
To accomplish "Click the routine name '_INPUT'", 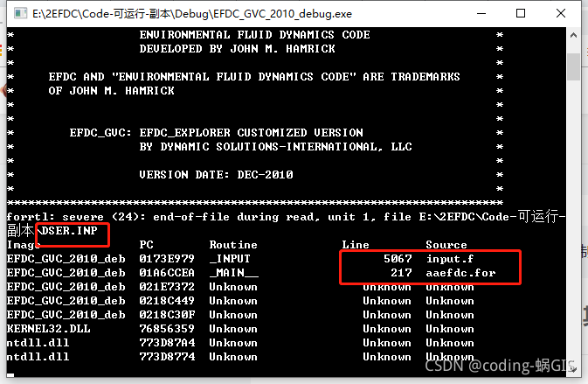I will [230, 259].
